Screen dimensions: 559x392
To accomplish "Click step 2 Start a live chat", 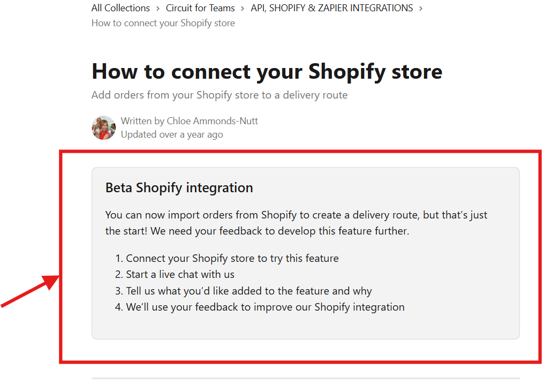I will [x=175, y=274].
